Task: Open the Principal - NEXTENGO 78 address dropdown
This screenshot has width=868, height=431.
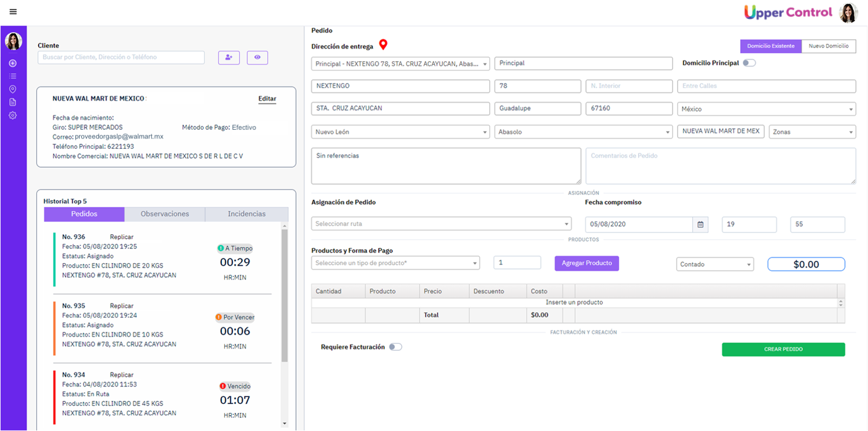Action: point(401,63)
